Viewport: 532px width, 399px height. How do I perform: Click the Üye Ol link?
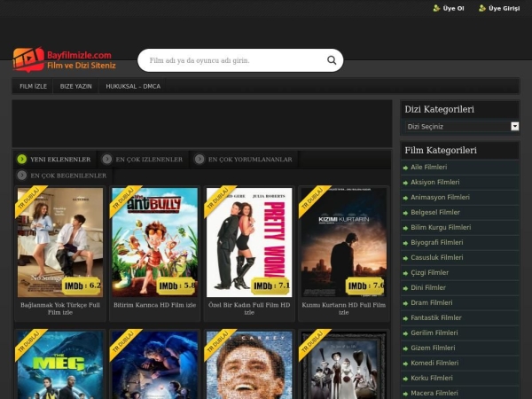click(x=453, y=8)
